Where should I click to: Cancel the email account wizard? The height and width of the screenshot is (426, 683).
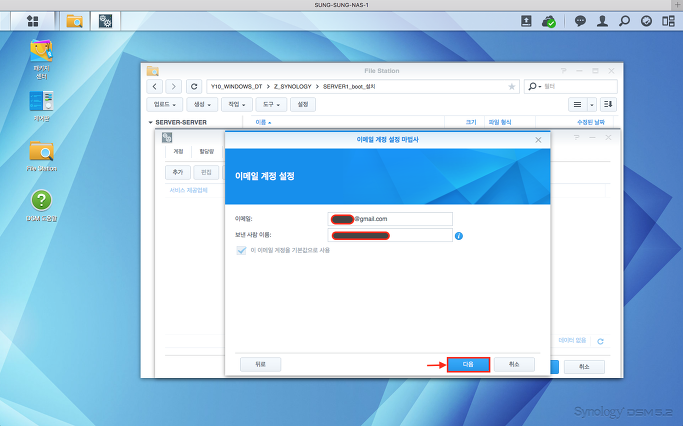pos(514,365)
